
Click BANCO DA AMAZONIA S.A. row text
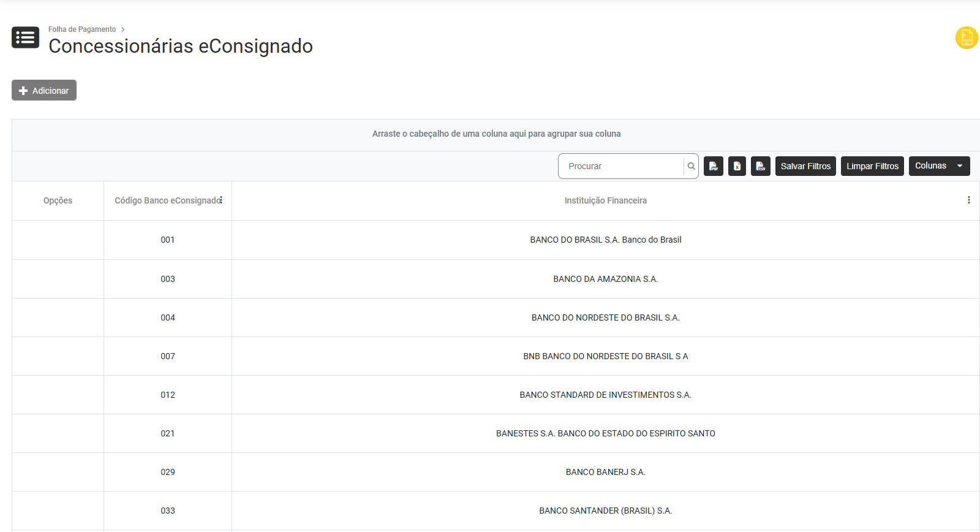click(x=606, y=279)
